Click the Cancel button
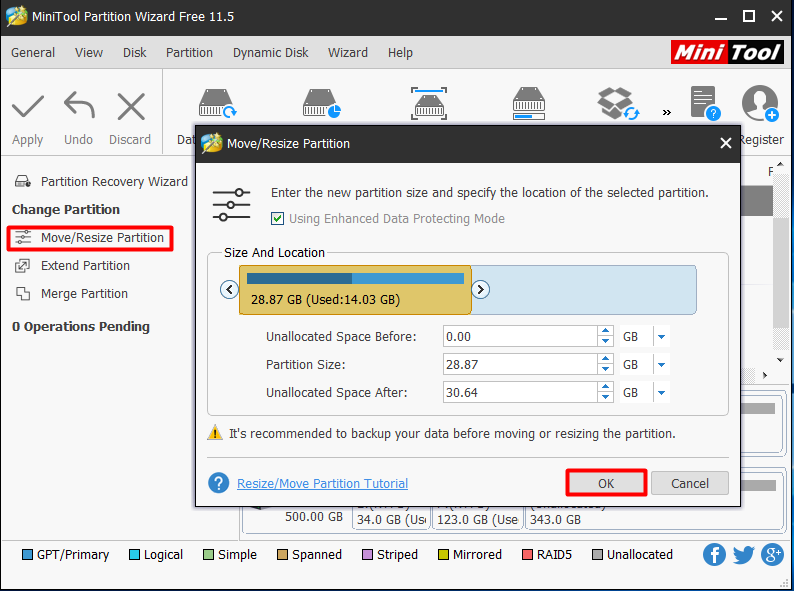Viewport: 794px width, 591px height. point(690,483)
